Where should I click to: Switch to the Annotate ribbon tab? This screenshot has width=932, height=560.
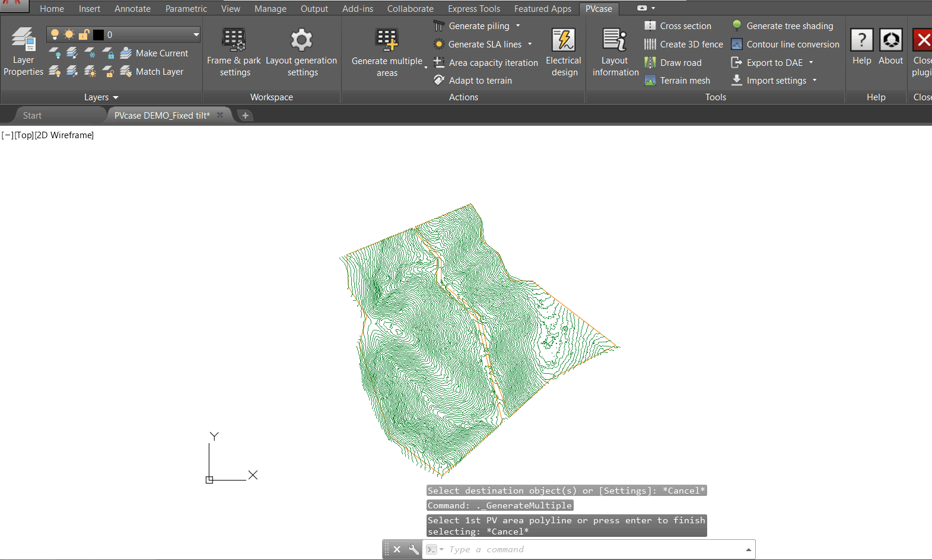coord(132,9)
